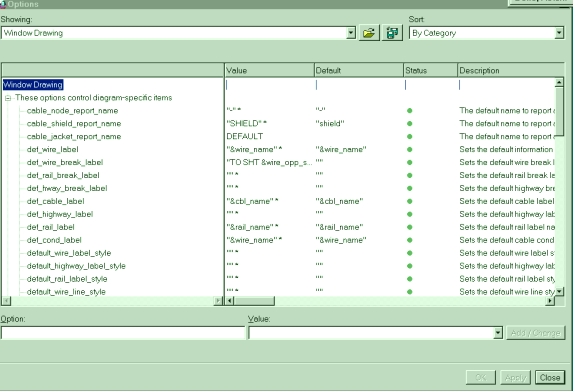Image resolution: width=576 pixels, height=392 pixels.
Task: Select default_wire_label_style option
Action: (x=69, y=253)
